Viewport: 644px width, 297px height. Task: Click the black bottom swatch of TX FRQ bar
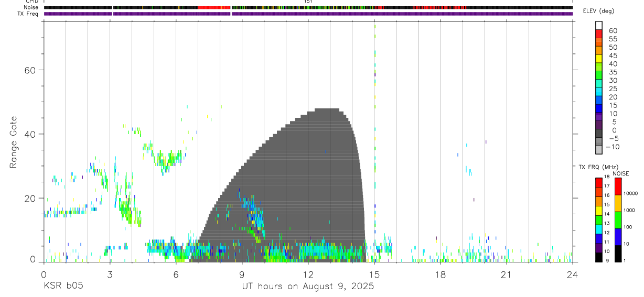click(x=599, y=257)
